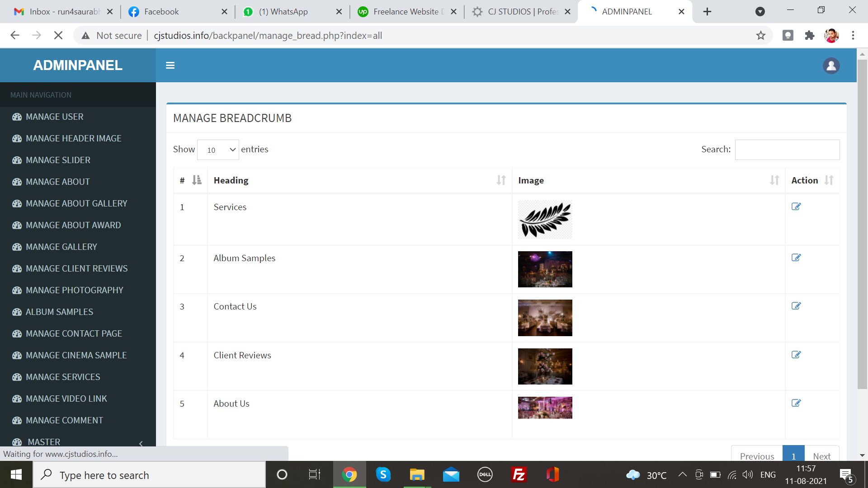Open MANAGE CLIENT REVIEWS page

click(x=78, y=268)
